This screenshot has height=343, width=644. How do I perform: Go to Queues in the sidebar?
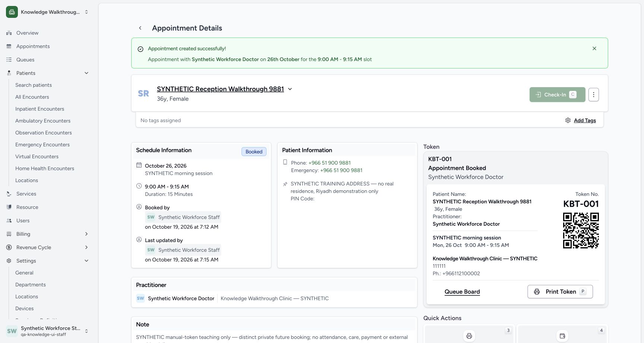[x=25, y=60]
